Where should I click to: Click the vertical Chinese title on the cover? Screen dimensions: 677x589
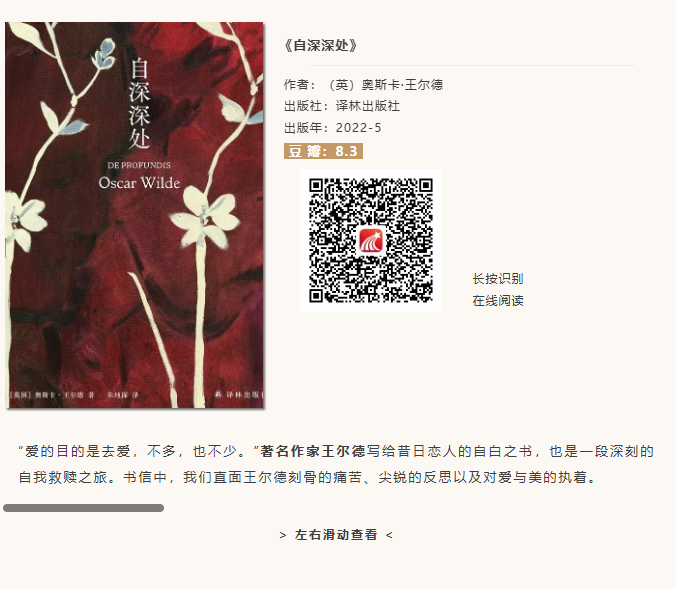[x=139, y=104]
